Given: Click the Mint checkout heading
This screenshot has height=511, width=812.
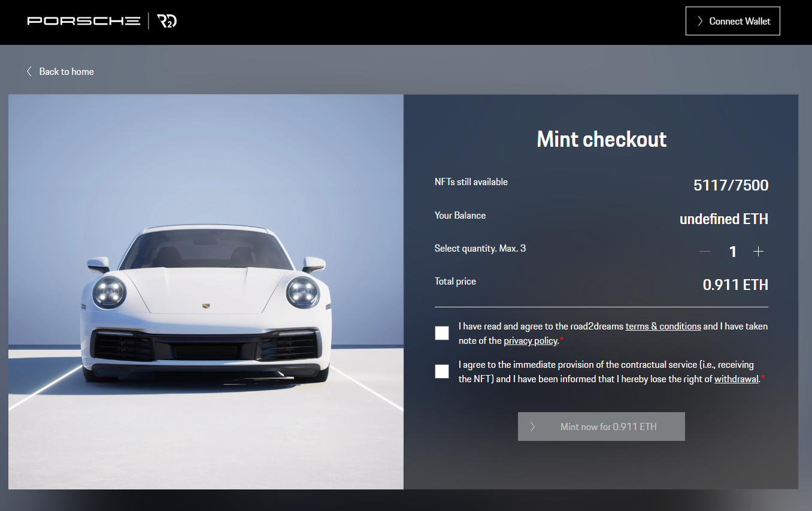Looking at the screenshot, I should coord(601,139).
